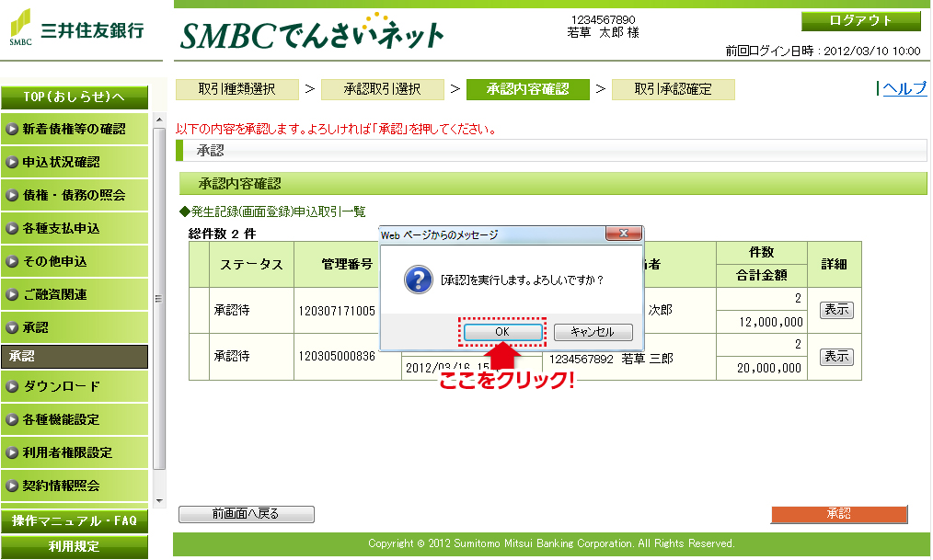Click the orange 承認 button
The width and height of the screenshot is (933, 560).
point(839,514)
